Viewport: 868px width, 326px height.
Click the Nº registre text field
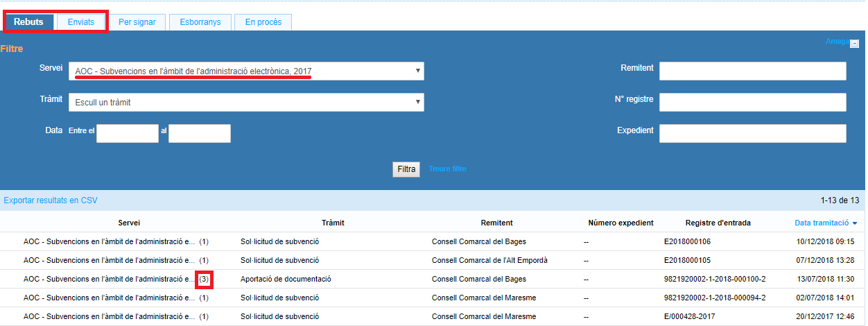[x=752, y=103]
